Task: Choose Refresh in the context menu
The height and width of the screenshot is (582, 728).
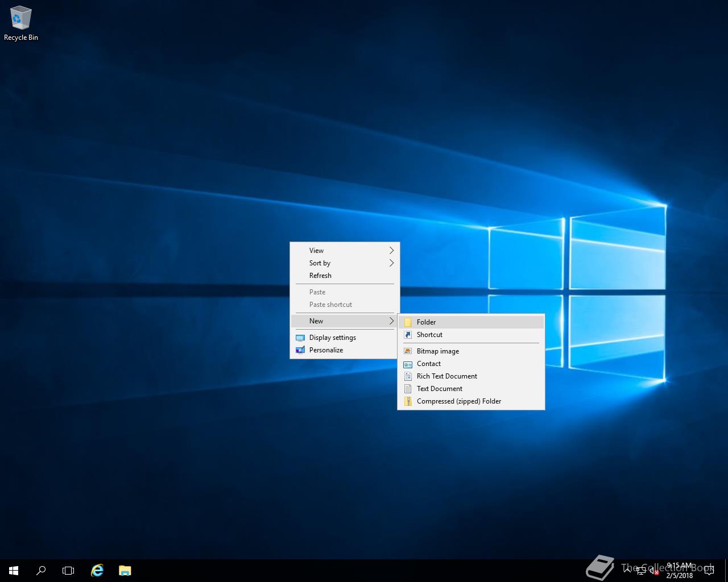Action: pyautogui.click(x=345, y=276)
